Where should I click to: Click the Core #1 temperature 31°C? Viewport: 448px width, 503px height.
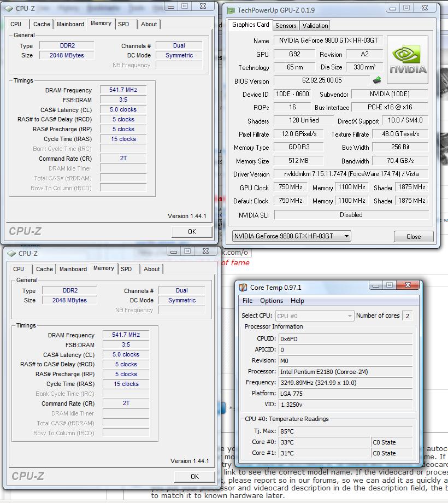[x=325, y=453]
